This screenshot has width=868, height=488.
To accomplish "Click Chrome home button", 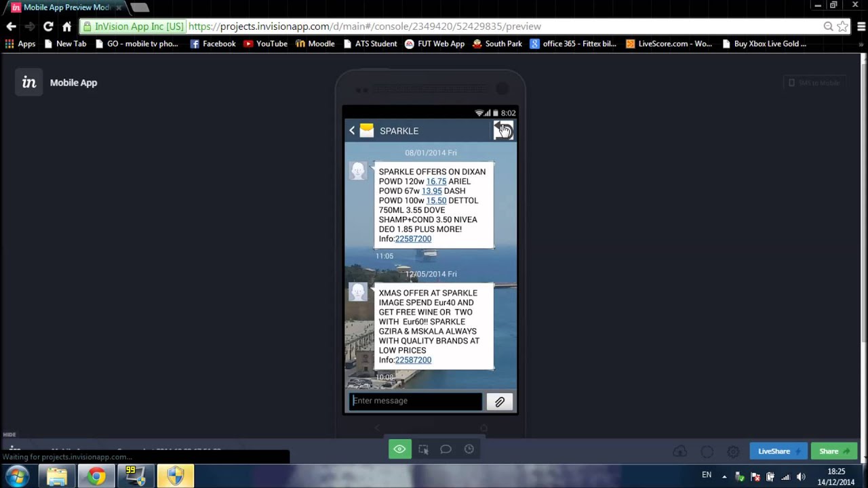I will [66, 26].
